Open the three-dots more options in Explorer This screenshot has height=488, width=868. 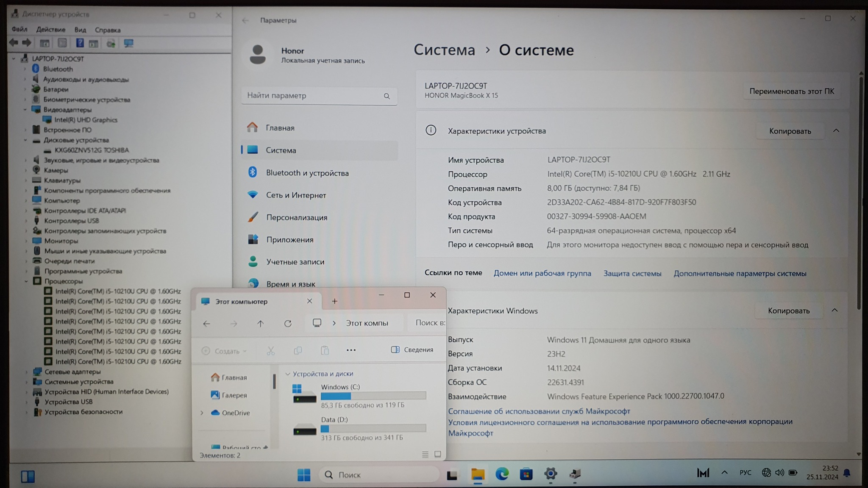point(351,350)
